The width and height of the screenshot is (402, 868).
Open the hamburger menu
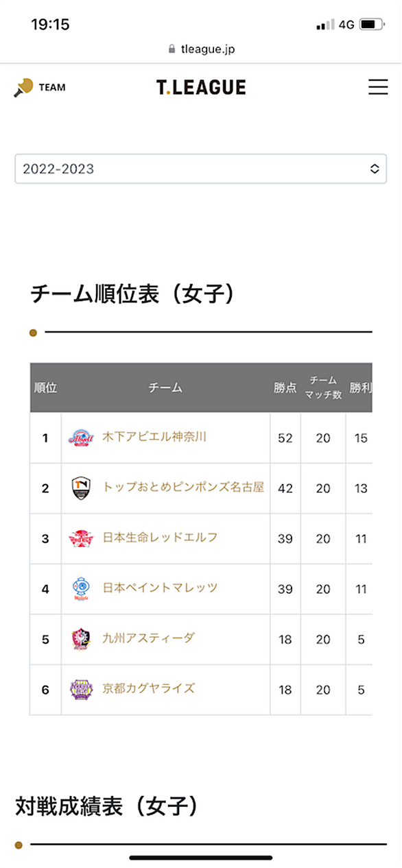(x=378, y=87)
